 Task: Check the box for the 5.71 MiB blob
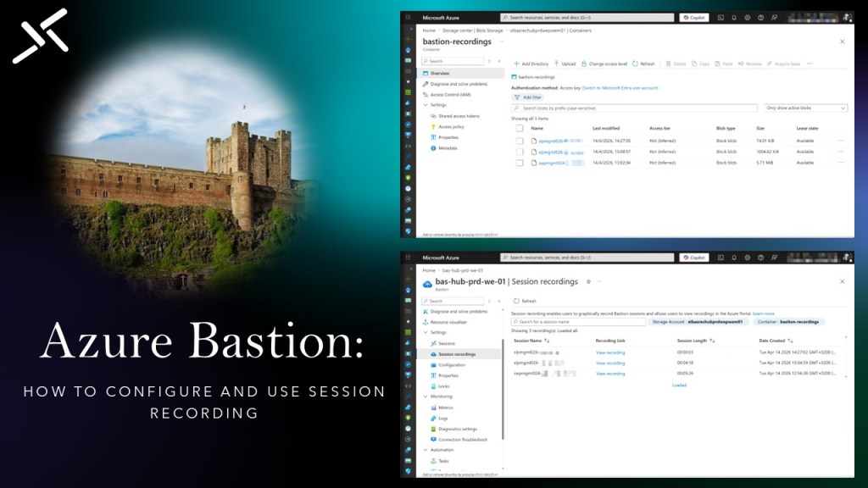[520, 162]
